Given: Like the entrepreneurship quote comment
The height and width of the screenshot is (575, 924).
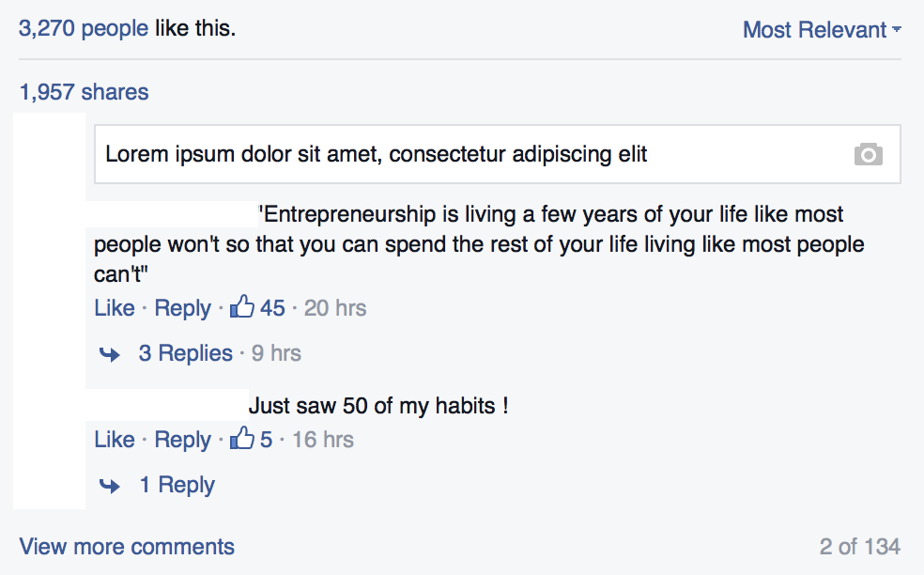Looking at the screenshot, I should click(114, 307).
